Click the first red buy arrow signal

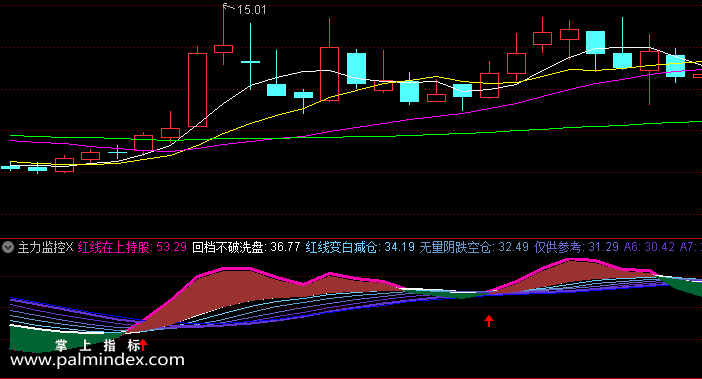[x=143, y=345]
